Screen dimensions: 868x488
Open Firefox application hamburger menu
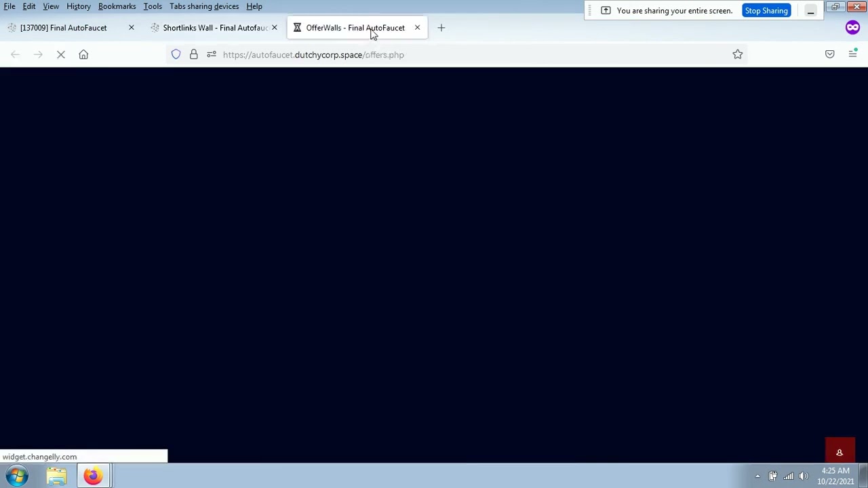tap(853, 54)
